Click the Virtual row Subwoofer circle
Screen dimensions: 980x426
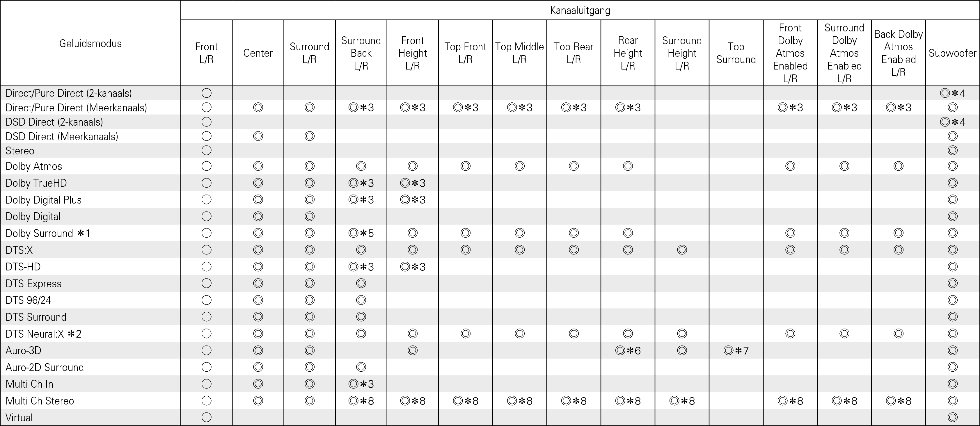coord(952,417)
